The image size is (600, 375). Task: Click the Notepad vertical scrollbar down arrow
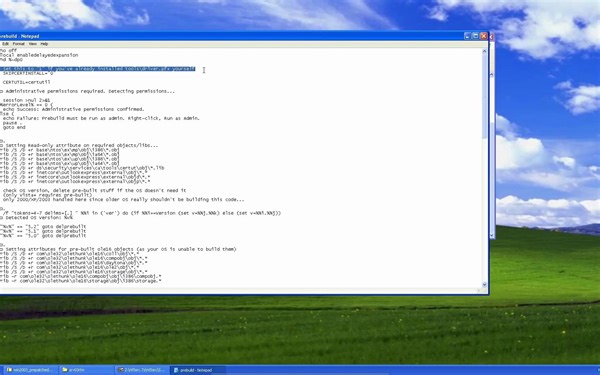(484, 285)
